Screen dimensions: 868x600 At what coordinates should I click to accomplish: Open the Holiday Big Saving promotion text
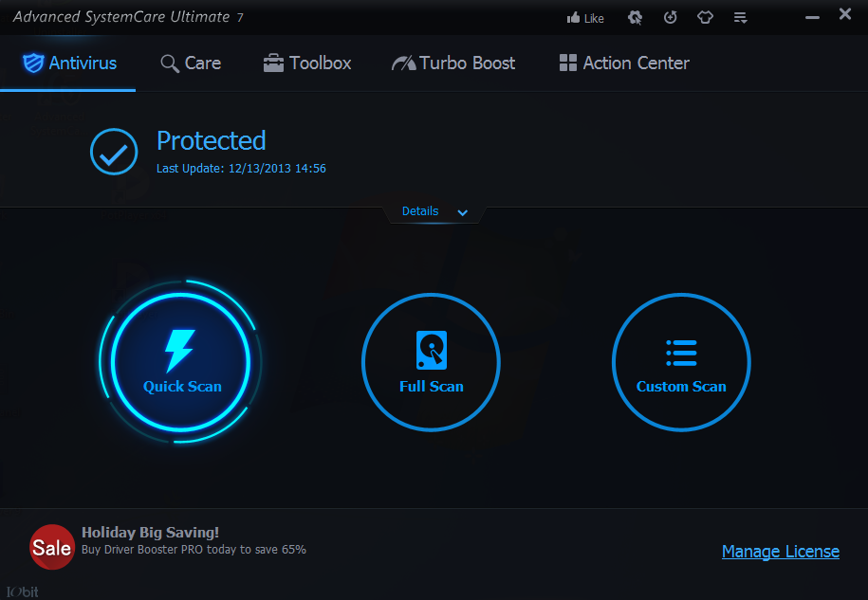pos(150,533)
